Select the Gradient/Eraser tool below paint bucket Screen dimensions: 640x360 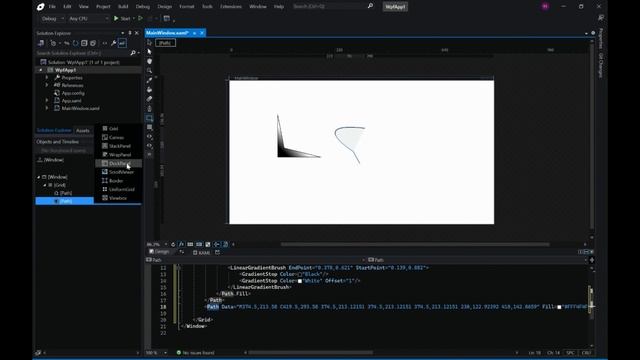(x=149, y=99)
